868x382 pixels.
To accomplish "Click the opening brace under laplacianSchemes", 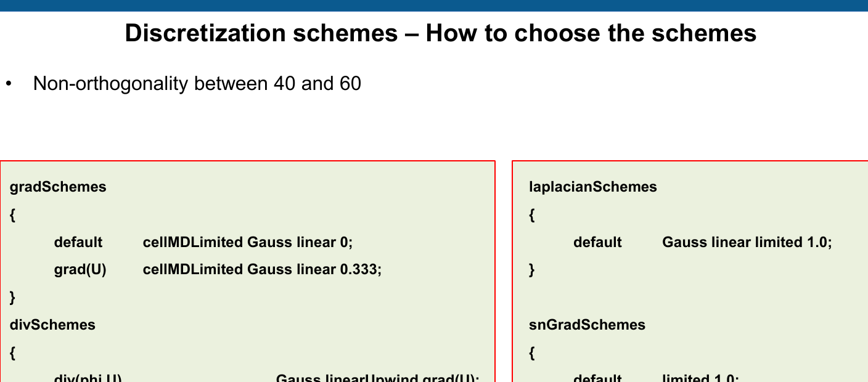I will [x=532, y=215].
